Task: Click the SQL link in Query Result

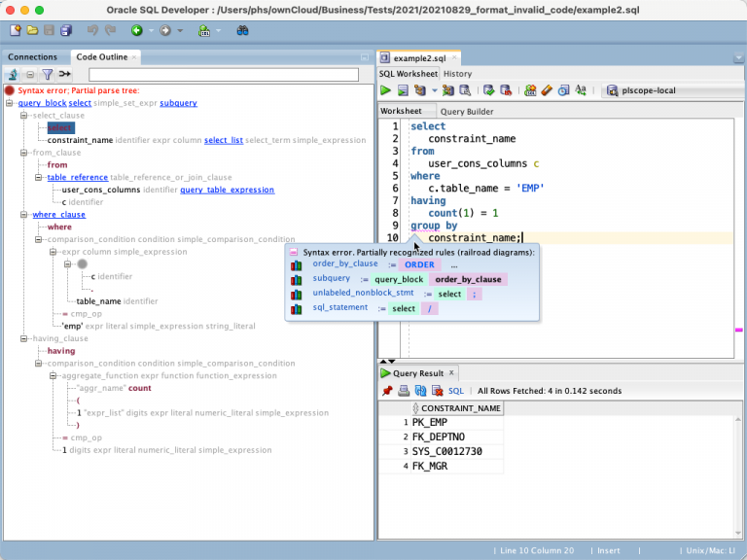Action: coord(455,391)
